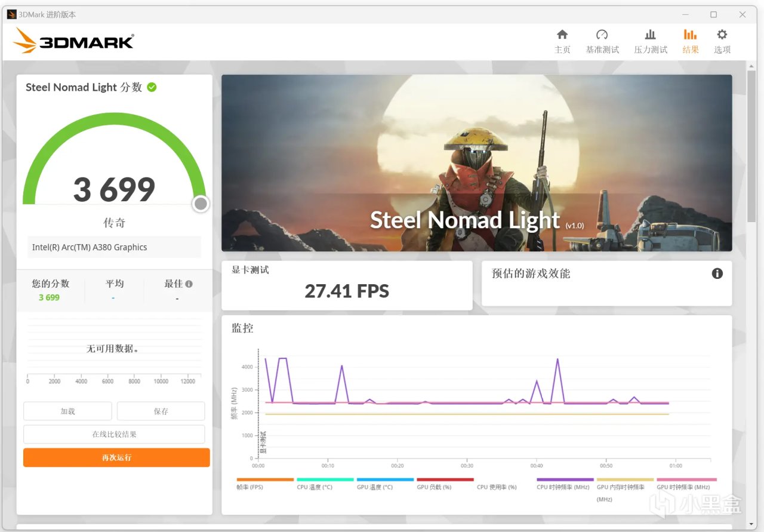
Task: Click the 显卡测试 marker inside the chart
Action: tap(263, 442)
